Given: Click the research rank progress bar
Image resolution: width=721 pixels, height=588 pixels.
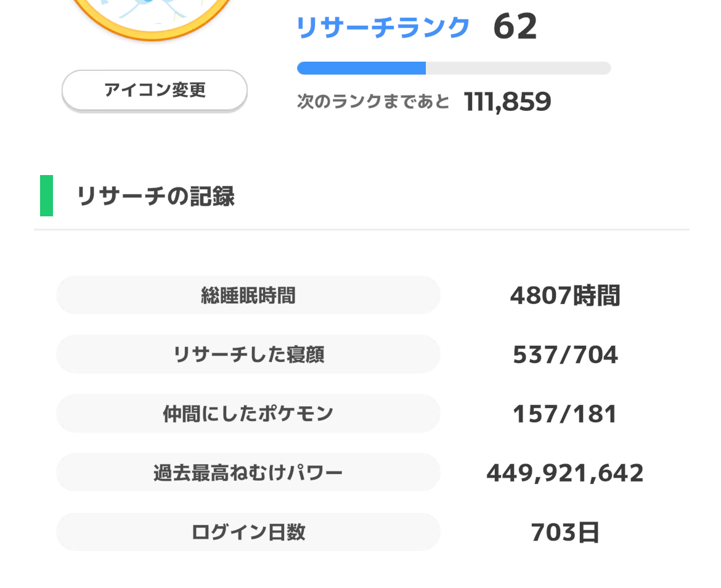Looking at the screenshot, I should click(454, 68).
